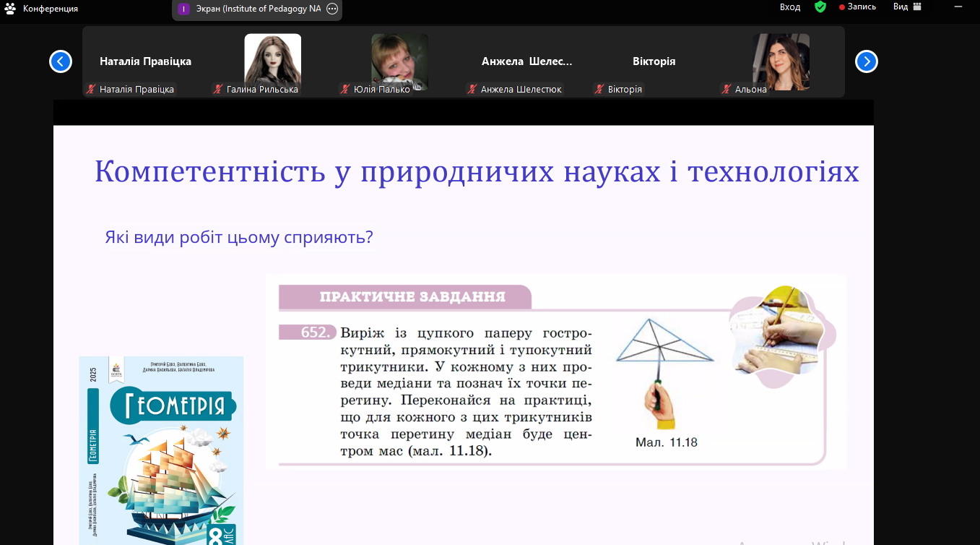Select the Анжела Шелестюк participant tile
This screenshot has width=980, height=545.
527,62
